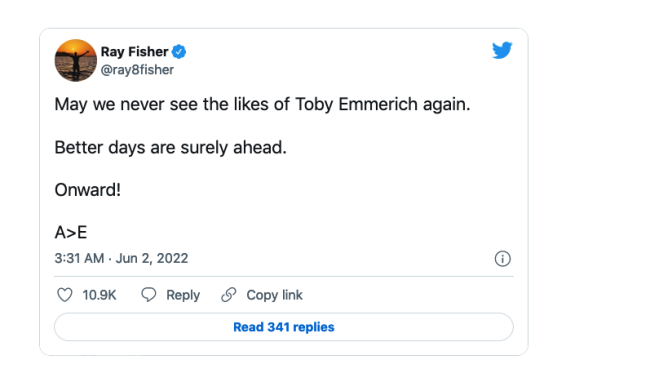Click the 'A>E' tweet sign-off

[x=71, y=232]
